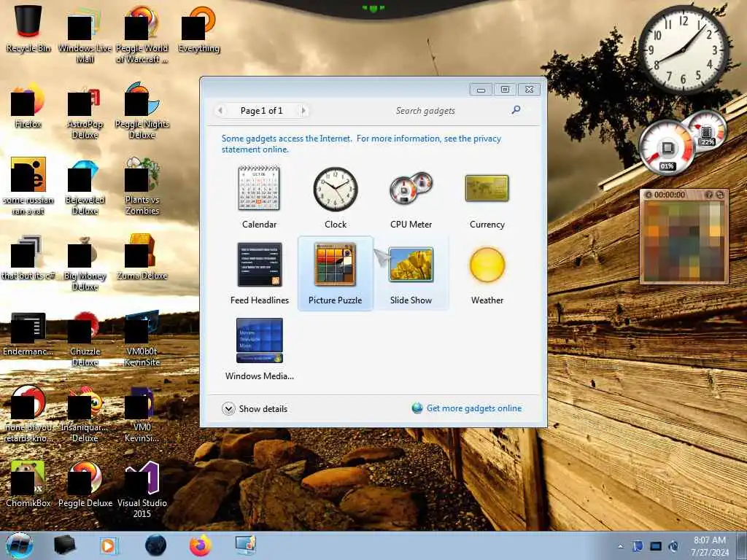The height and width of the screenshot is (560, 747).
Task: Select Zuma Deluxe desktop icon
Action: click(142, 257)
